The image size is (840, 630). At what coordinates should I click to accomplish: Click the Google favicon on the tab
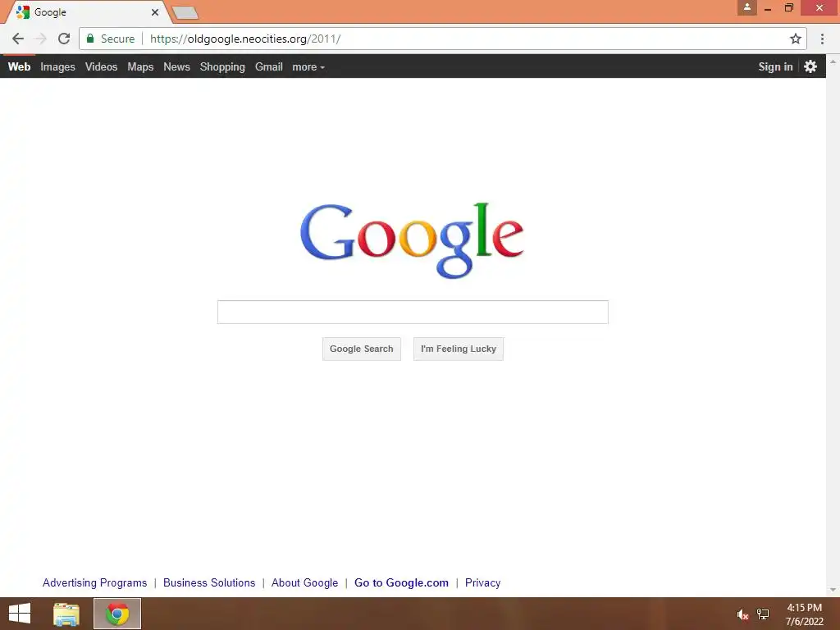coord(22,11)
